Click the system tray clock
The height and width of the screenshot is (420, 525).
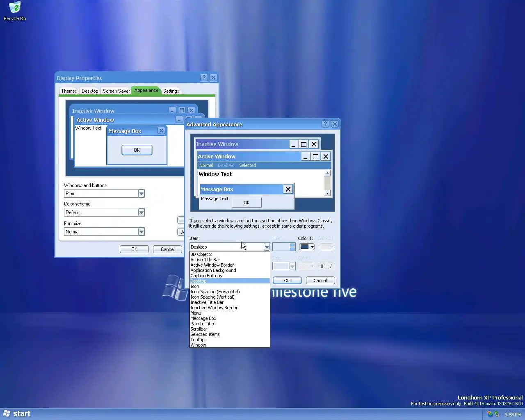coord(512,415)
